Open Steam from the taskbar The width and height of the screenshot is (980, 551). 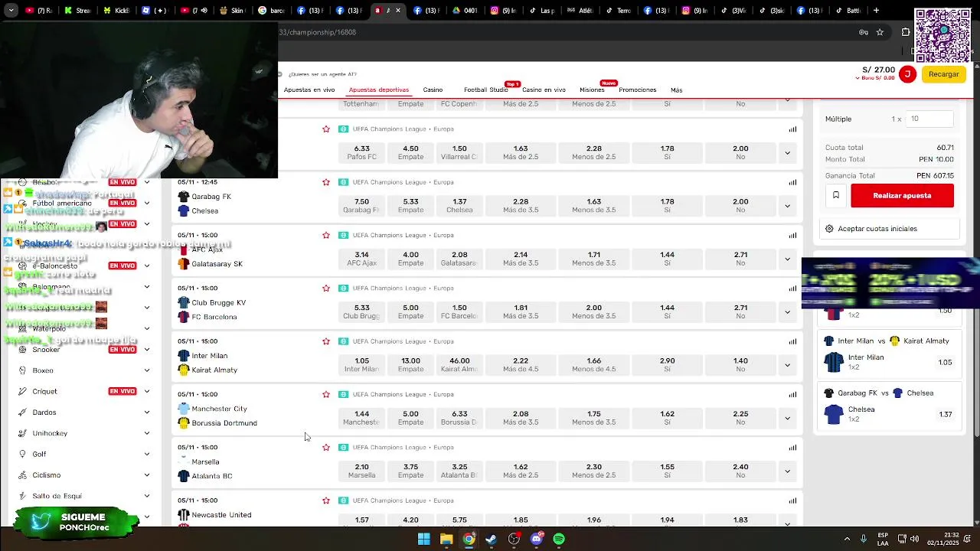(492, 539)
